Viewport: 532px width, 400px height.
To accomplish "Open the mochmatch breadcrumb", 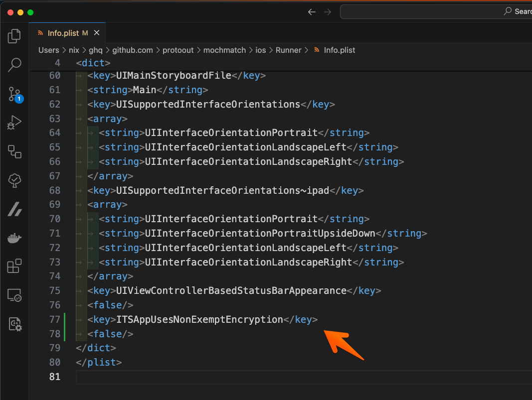I will pyautogui.click(x=224, y=50).
